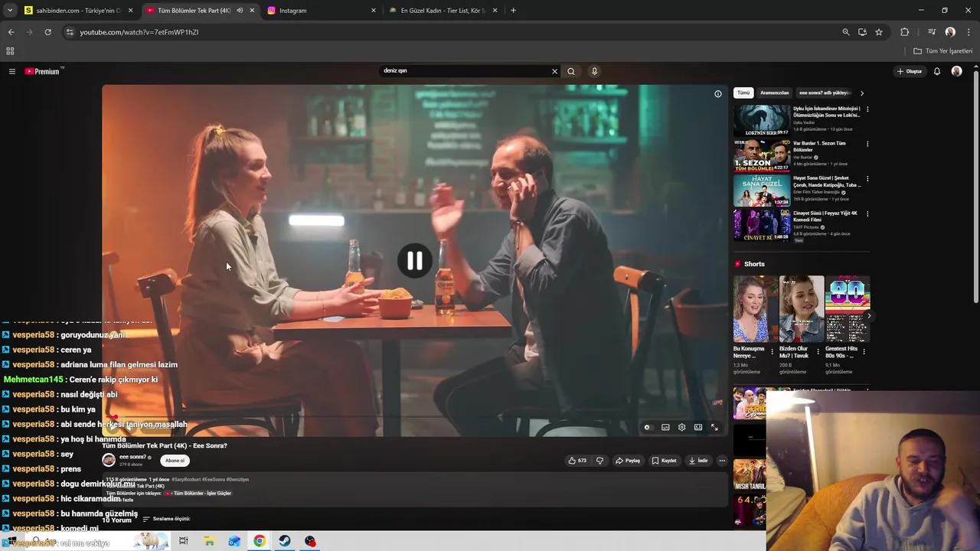Show video info card icon

[718, 93]
